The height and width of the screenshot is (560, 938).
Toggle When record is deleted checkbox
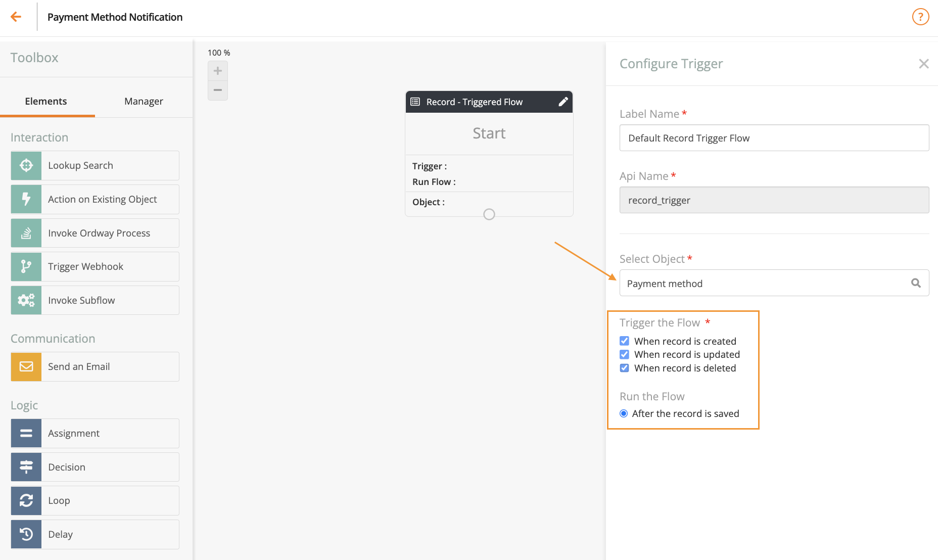pos(625,368)
